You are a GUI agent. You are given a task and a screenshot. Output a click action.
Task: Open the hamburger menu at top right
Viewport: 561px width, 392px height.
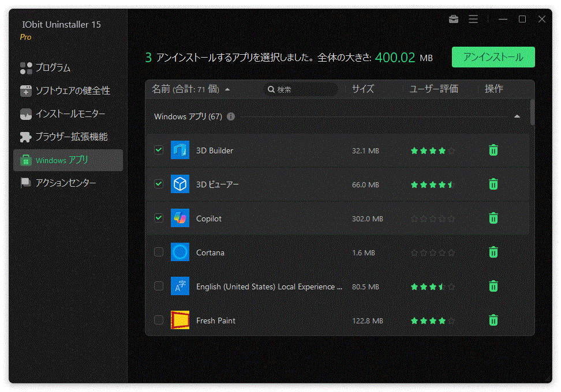pyautogui.click(x=473, y=19)
